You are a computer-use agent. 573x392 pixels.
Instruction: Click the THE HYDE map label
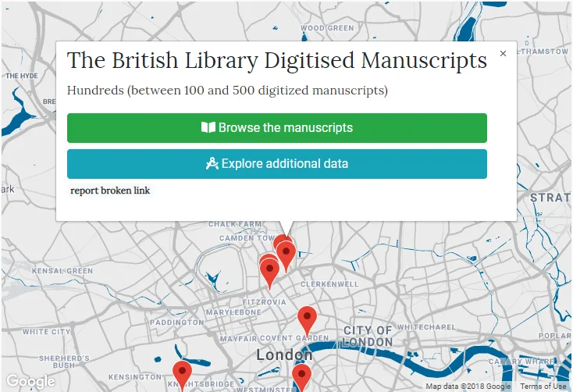point(22,76)
